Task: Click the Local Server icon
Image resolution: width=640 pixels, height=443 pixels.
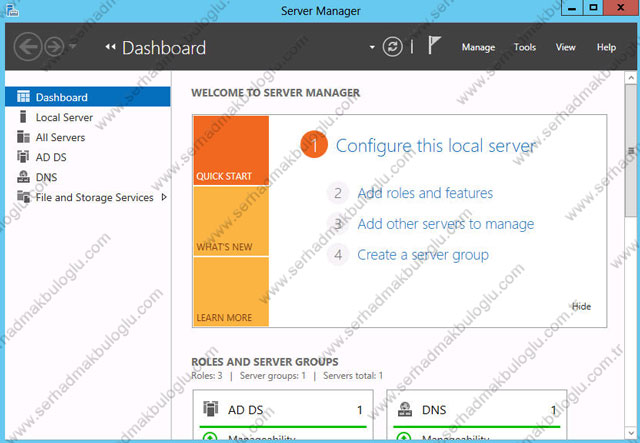Action: (x=23, y=117)
